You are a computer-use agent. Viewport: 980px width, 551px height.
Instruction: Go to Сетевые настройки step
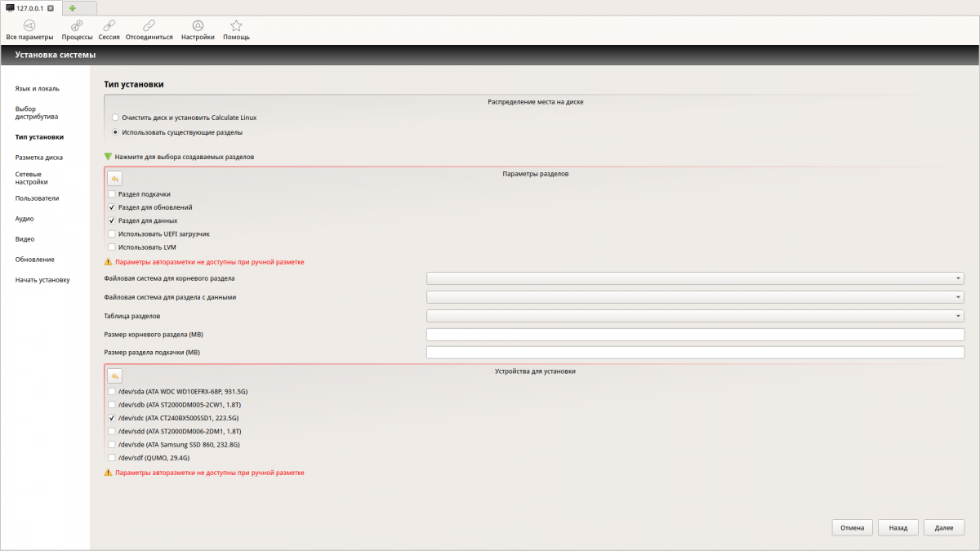coord(32,178)
